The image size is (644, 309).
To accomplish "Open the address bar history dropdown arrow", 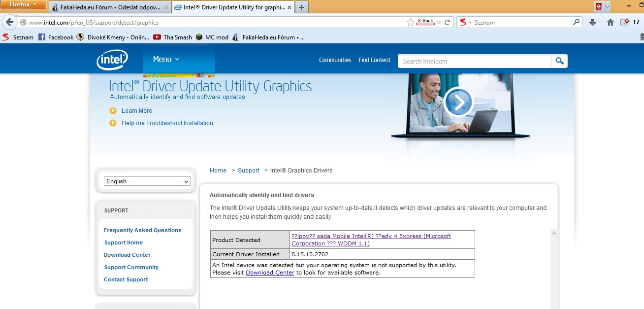I will click(439, 22).
